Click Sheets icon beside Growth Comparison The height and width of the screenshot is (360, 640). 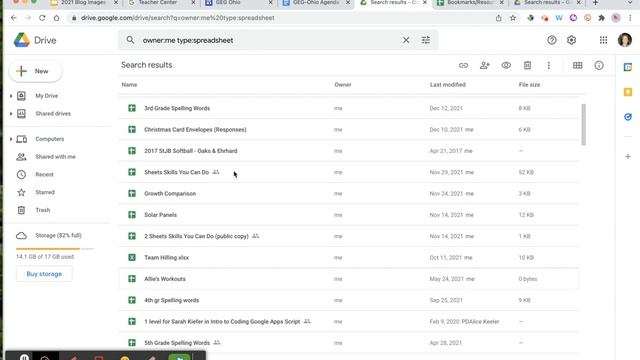[x=132, y=193]
